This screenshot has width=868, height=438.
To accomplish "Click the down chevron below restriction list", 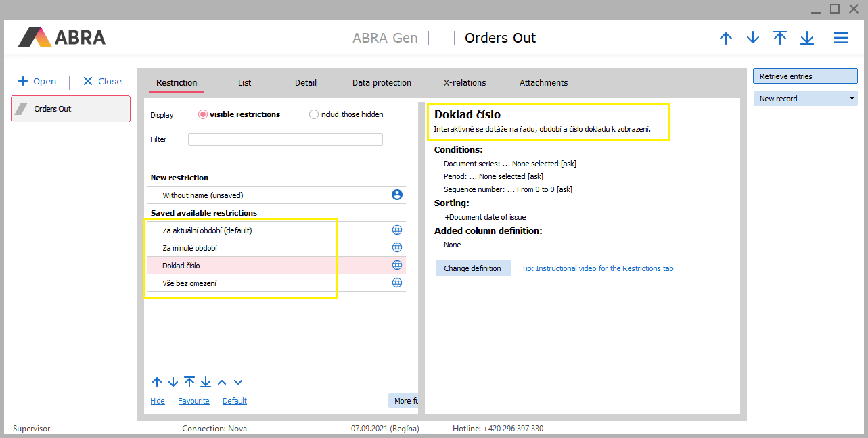I will (x=238, y=383).
